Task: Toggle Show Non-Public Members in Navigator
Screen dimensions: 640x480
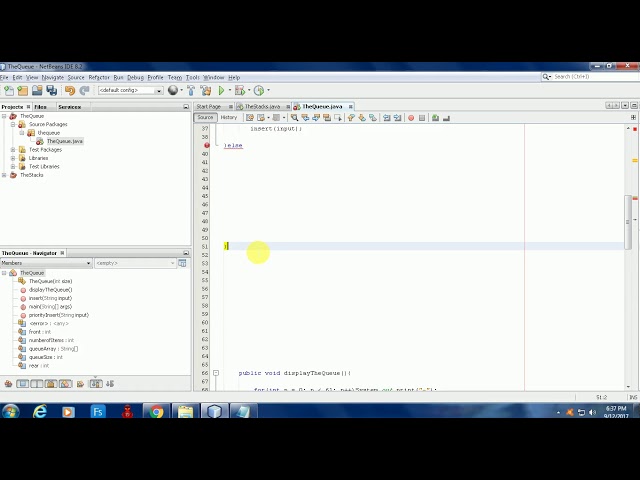Action: (x=51, y=384)
